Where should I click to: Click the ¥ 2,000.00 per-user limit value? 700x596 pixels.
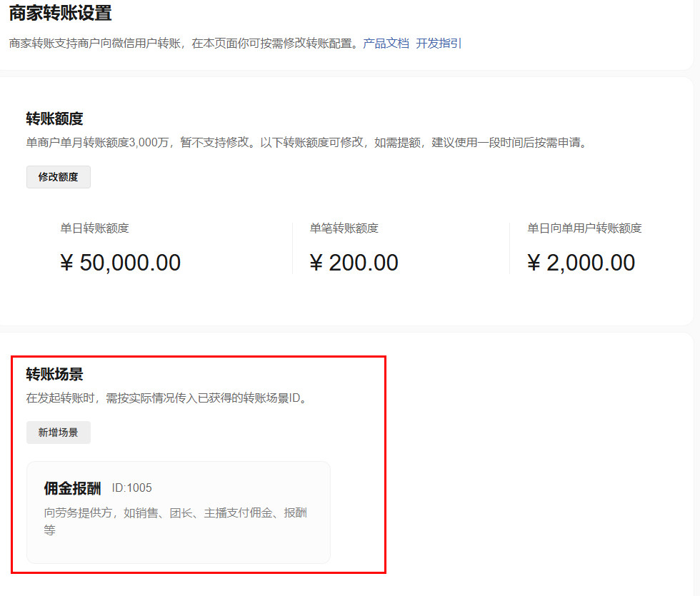(x=581, y=263)
